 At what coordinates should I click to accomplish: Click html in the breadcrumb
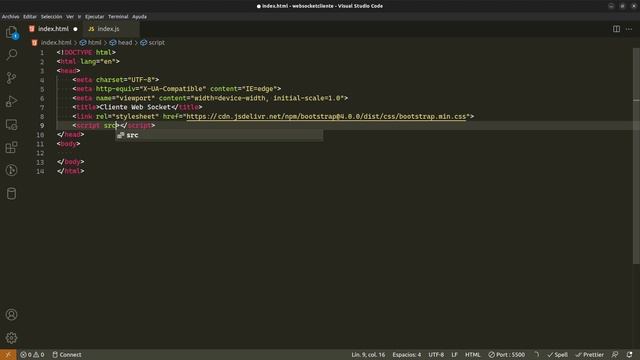coord(94,42)
